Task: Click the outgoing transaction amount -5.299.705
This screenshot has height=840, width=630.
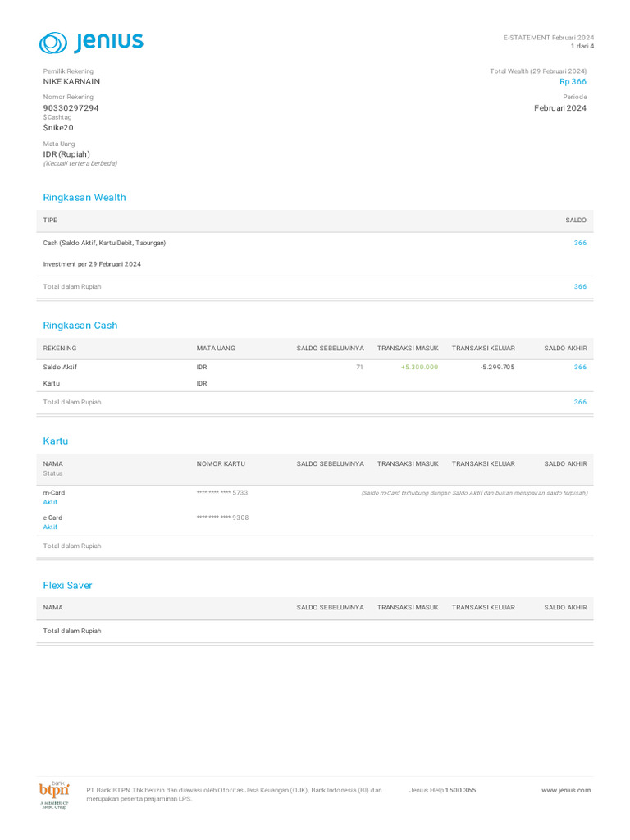Action: (497, 367)
